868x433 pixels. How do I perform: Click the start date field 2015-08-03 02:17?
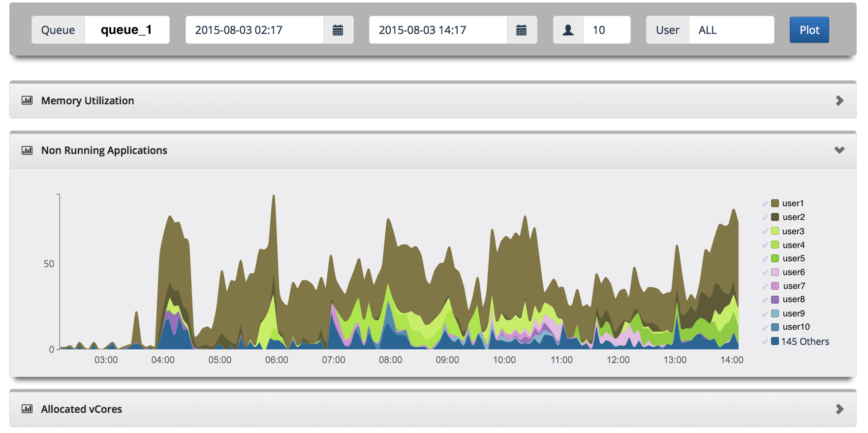tap(254, 30)
